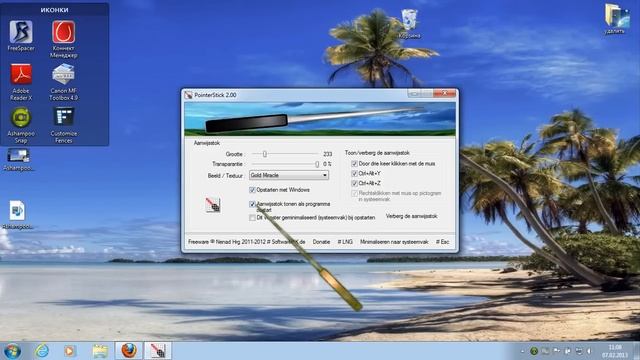Open Windows Media Player from the taskbar
This screenshot has height=360, width=640.
pyautogui.click(x=69, y=351)
